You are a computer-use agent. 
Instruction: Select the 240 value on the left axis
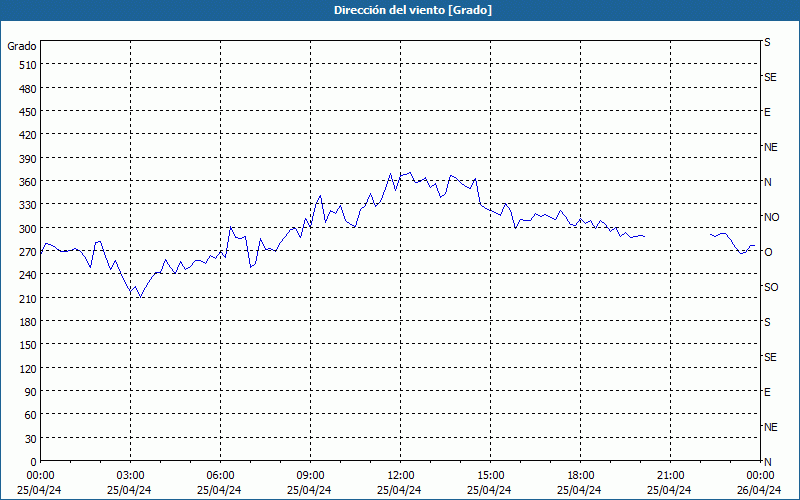tap(28, 275)
